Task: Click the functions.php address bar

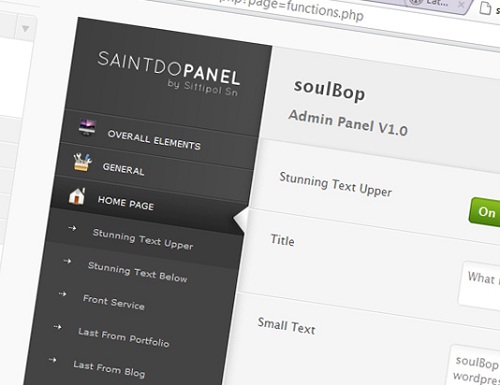Action: click(x=293, y=9)
